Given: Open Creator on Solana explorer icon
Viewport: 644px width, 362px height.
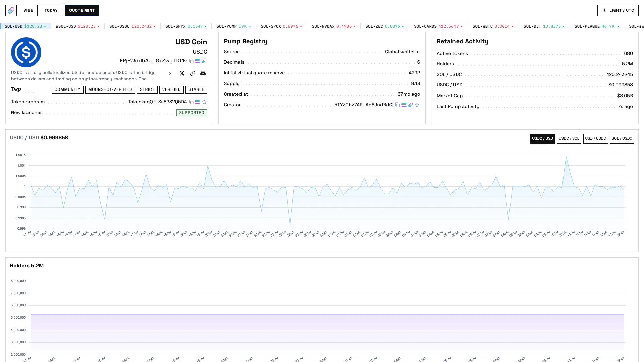Looking at the screenshot, I should point(404,105).
